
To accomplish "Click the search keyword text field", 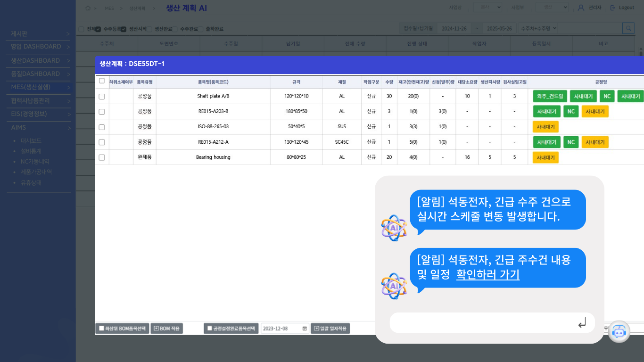I will 590,28.
